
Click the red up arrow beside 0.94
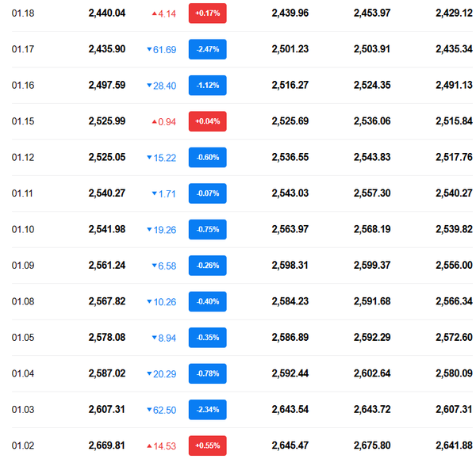(154, 121)
